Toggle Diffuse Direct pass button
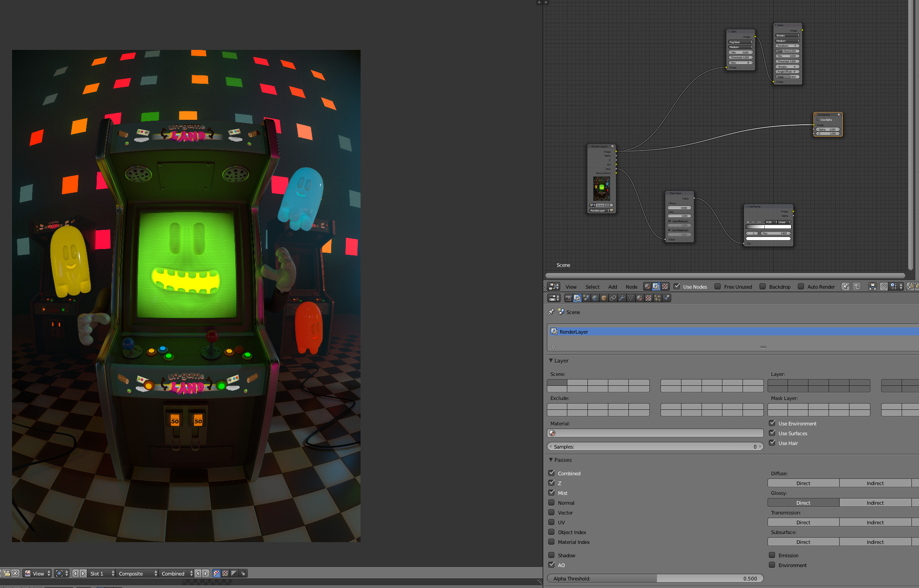 tap(803, 483)
